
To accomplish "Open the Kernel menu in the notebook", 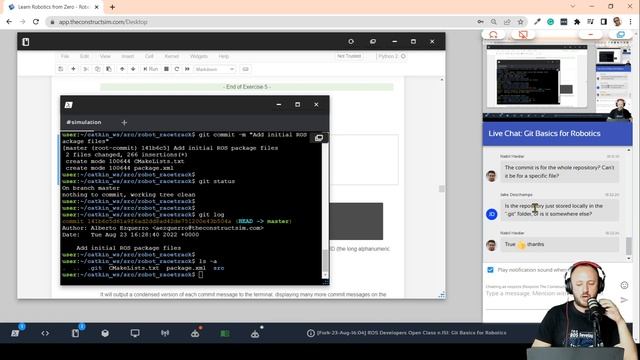I will click(171, 56).
